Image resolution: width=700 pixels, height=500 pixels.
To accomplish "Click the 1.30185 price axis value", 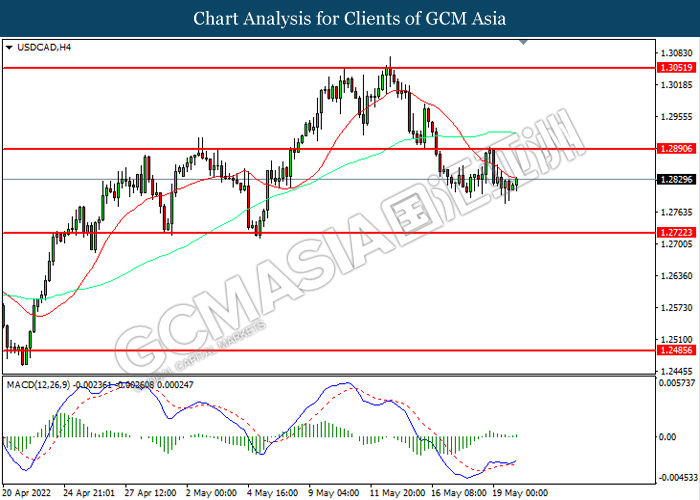I will coord(676,85).
